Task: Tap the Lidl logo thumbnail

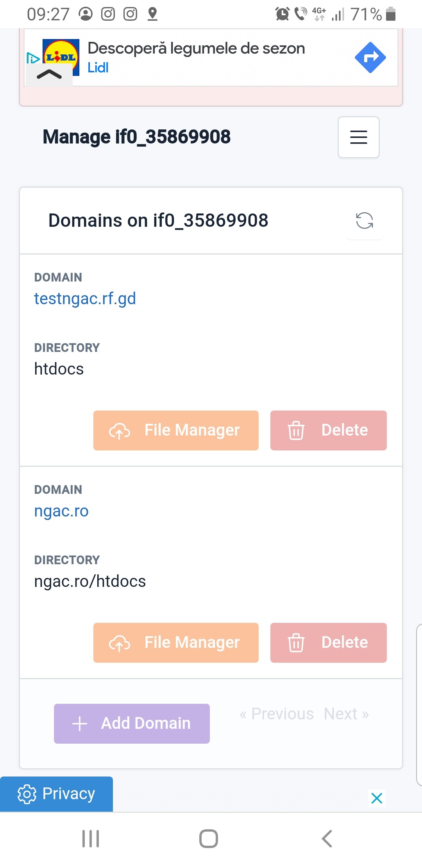Action: (61, 55)
